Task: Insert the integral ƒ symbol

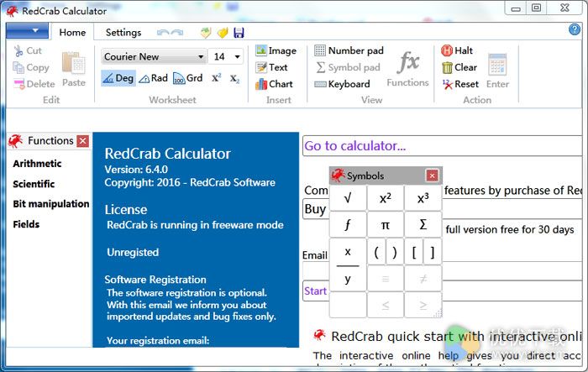Action: click(348, 224)
